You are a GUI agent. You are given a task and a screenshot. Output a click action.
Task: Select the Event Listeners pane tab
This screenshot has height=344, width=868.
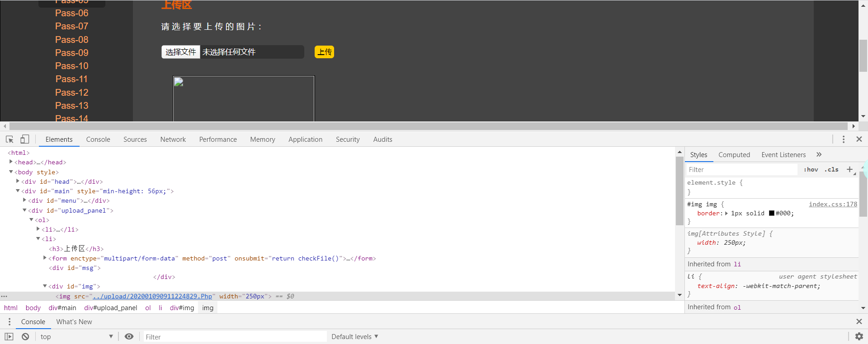[x=783, y=155]
